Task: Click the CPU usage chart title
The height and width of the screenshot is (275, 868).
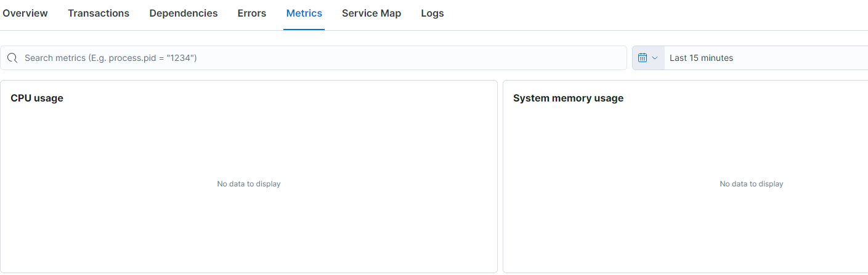Action: tap(37, 98)
